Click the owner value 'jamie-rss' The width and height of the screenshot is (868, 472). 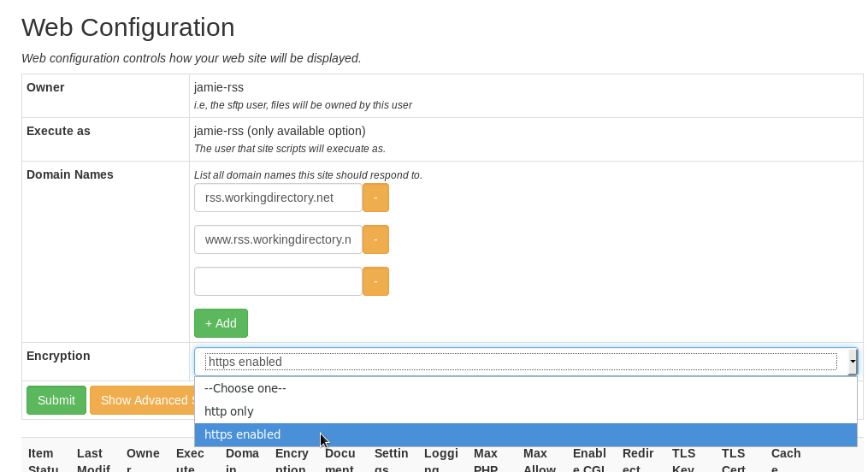click(219, 87)
